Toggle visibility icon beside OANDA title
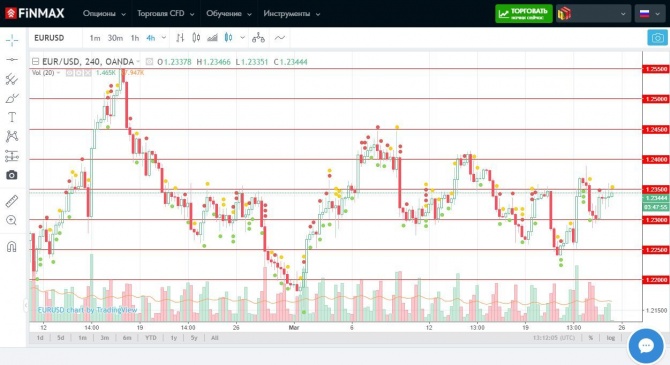The width and height of the screenshot is (670, 365). (x=149, y=62)
